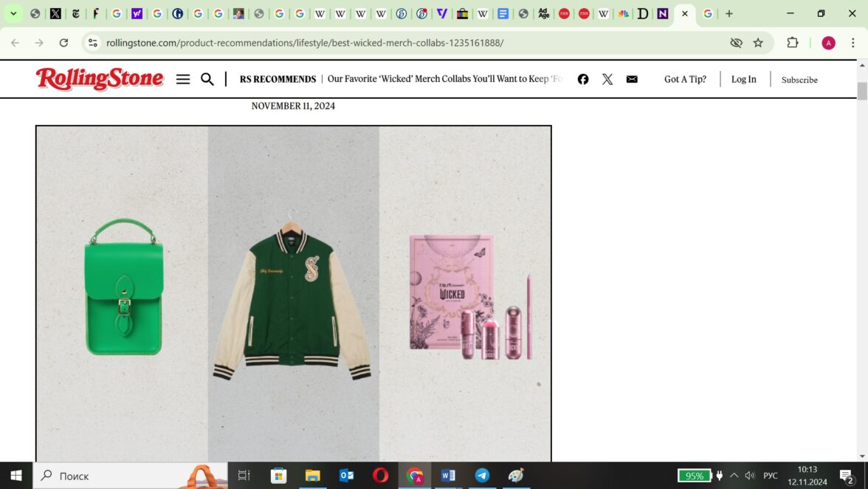
Task: Open Paint from the taskbar
Action: click(x=516, y=476)
